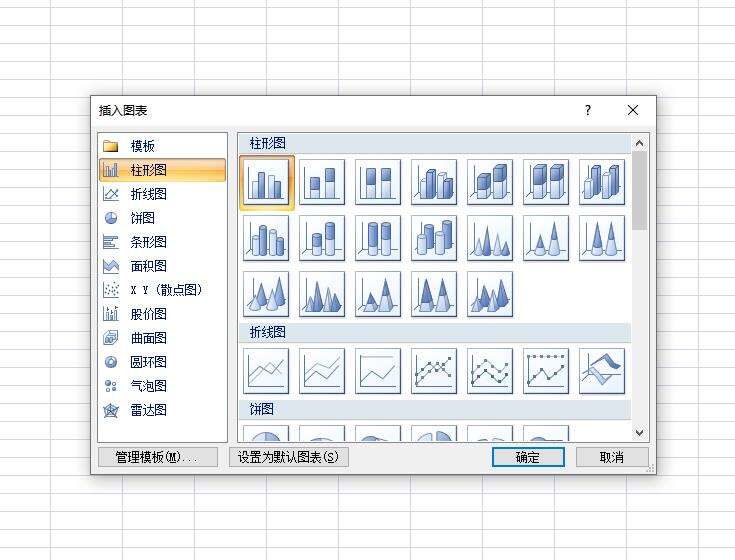Select the stacked cylinder chart

point(322,238)
